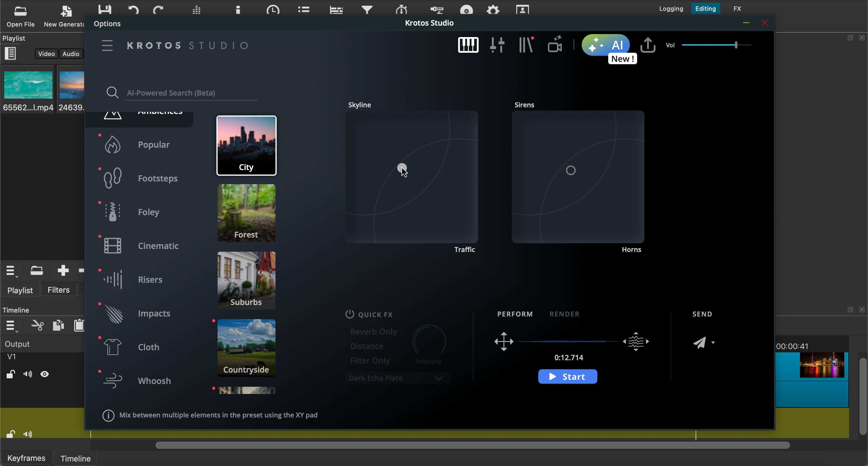This screenshot has height=466, width=868.
Task: Open the Krotos hamburger menu
Action: pos(107,46)
